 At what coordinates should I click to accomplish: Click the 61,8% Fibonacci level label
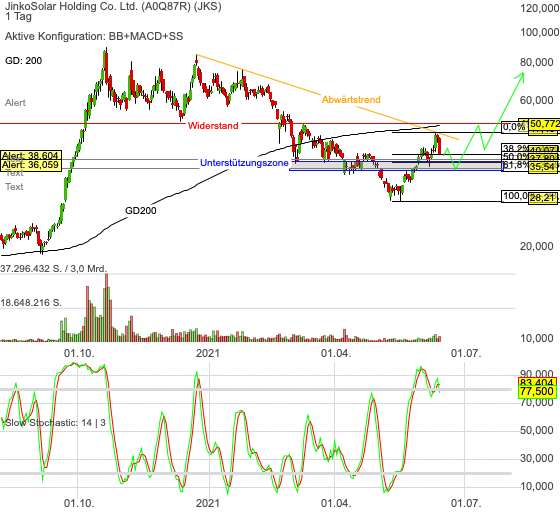(515, 165)
